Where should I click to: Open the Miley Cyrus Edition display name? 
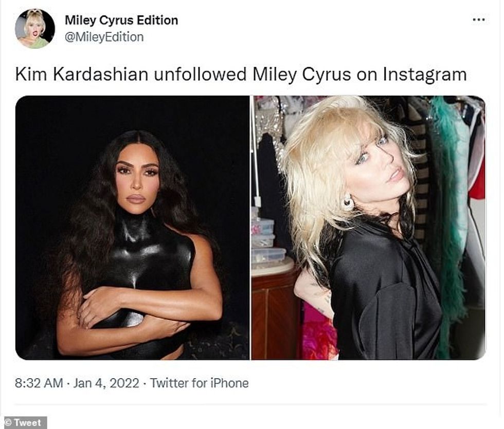[121, 21]
